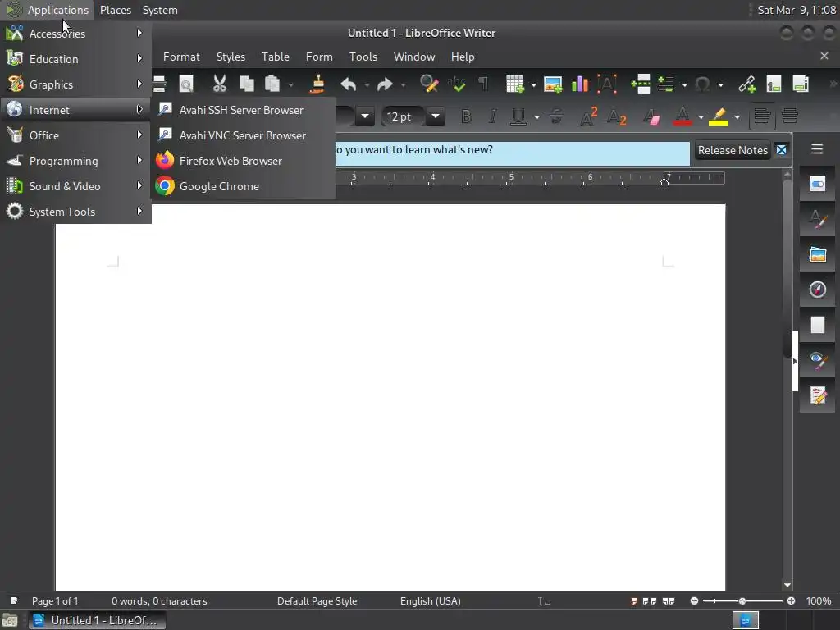The height and width of the screenshot is (630, 840).
Task: Click the Insert Text Box icon
Action: point(607,84)
